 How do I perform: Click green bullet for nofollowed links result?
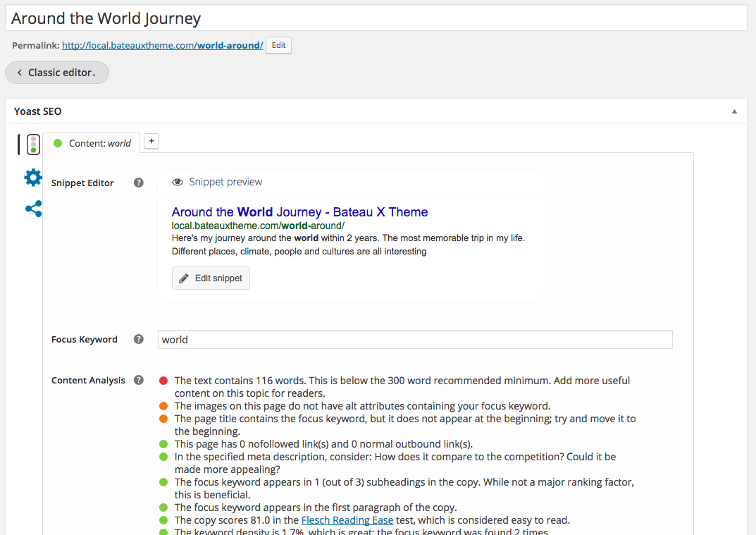point(163,444)
